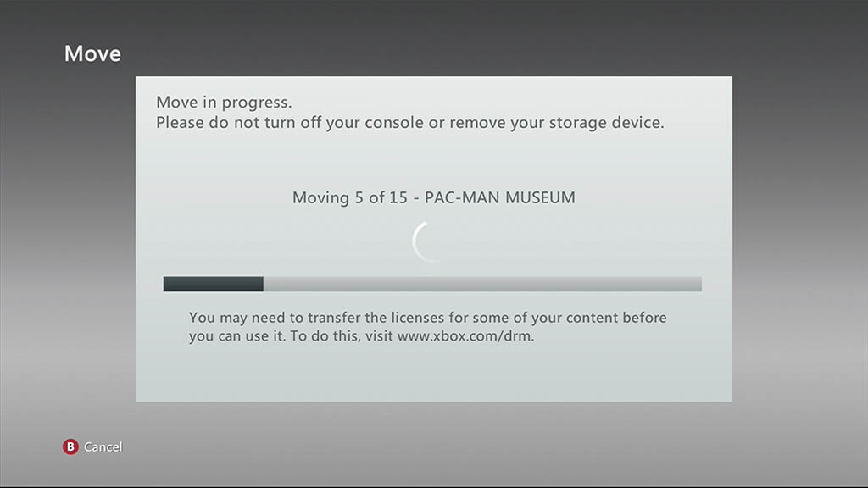Open the www.xbox.com/drm link
868x488 pixels.
[465, 335]
